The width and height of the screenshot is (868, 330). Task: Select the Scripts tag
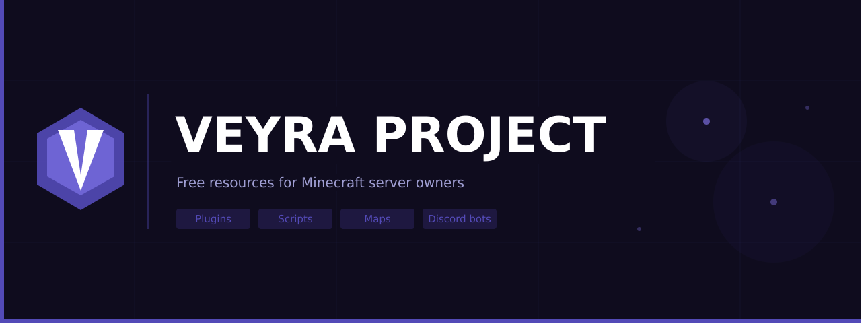[295, 219]
